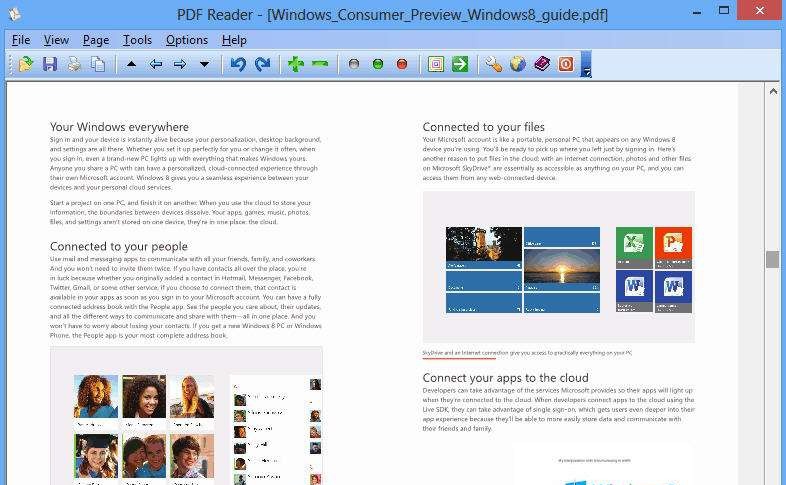Open the View menu
This screenshot has width=786, height=485.
(x=56, y=40)
